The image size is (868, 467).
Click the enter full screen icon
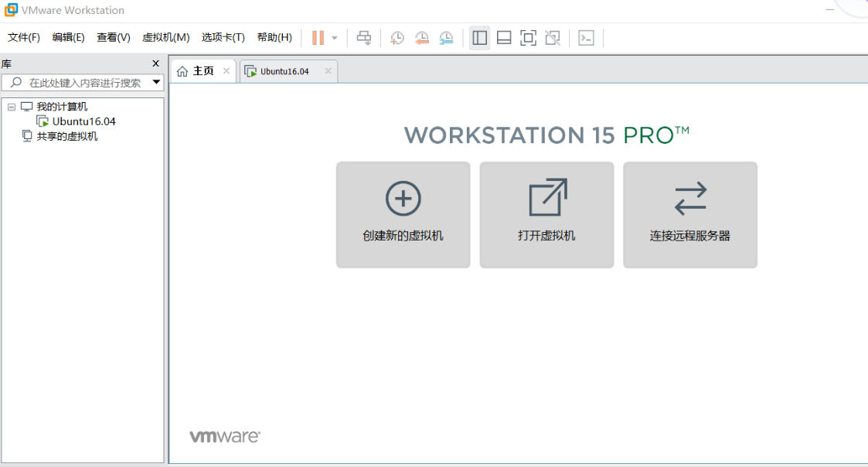coord(528,38)
